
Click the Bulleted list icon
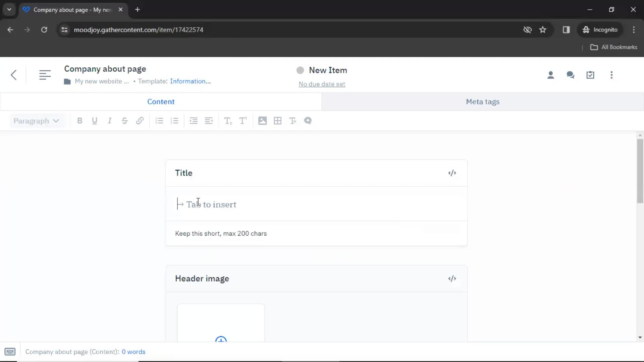click(159, 121)
